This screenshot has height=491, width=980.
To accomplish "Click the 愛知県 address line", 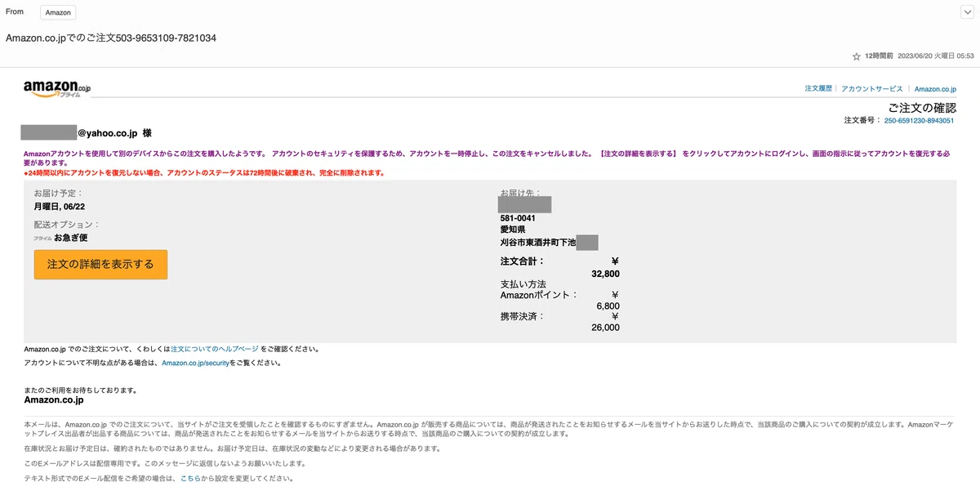I will [513, 230].
